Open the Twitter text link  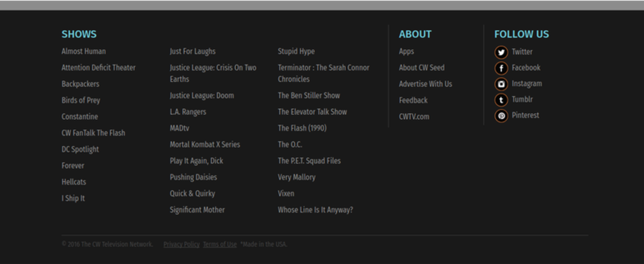point(522,52)
